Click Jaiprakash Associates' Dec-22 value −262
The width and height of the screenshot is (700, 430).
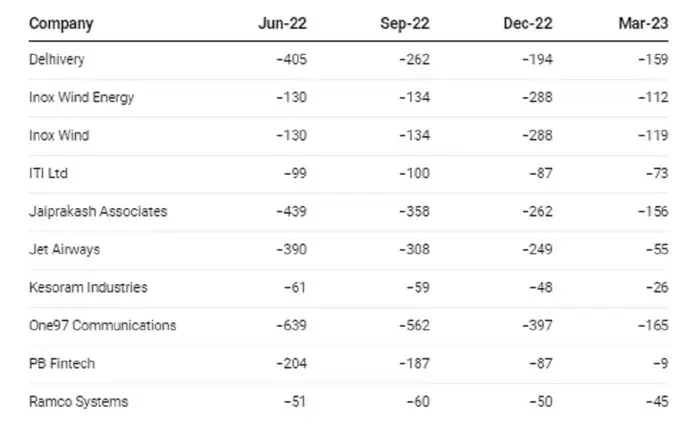537,212
